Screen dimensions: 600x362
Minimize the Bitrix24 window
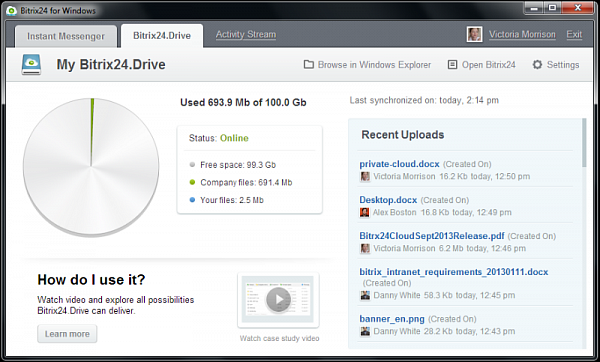(x=534, y=8)
